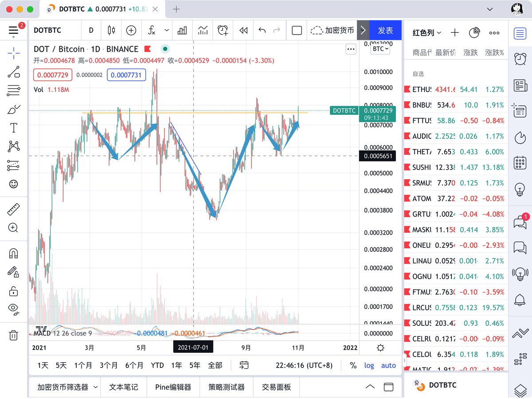Toggle log scale

tap(369, 365)
